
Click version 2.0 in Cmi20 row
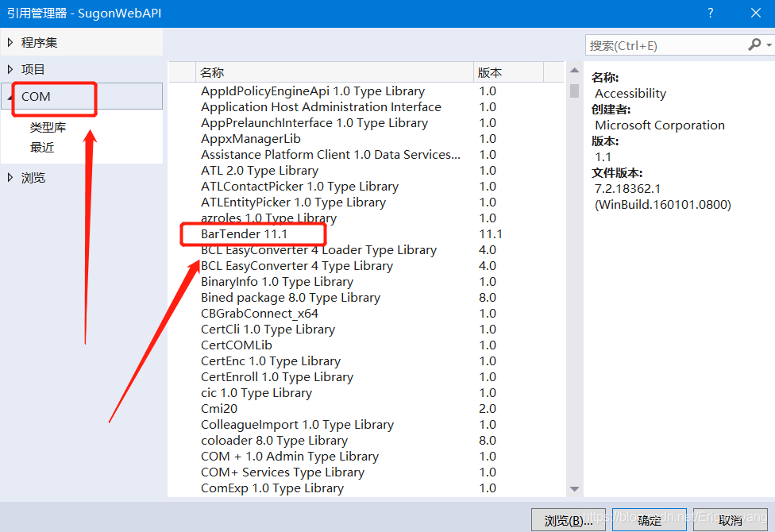(x=488, y=408)
